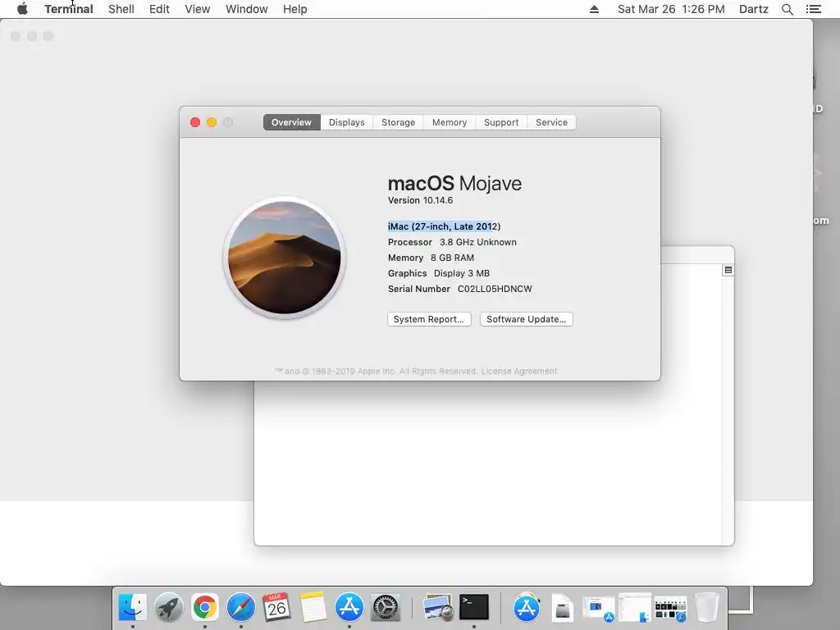Open the Terminal icon in Dock
Screen dimensions: 840x630
point(474,608)
